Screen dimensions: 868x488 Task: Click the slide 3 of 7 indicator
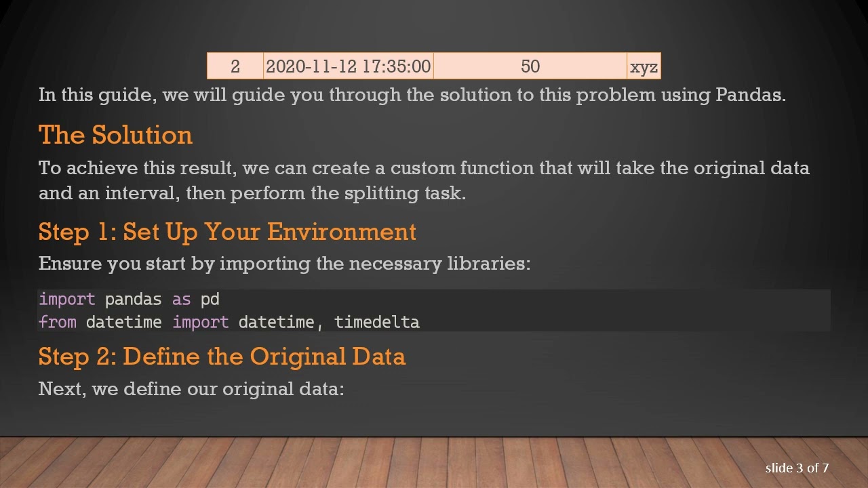click(797, 468)
